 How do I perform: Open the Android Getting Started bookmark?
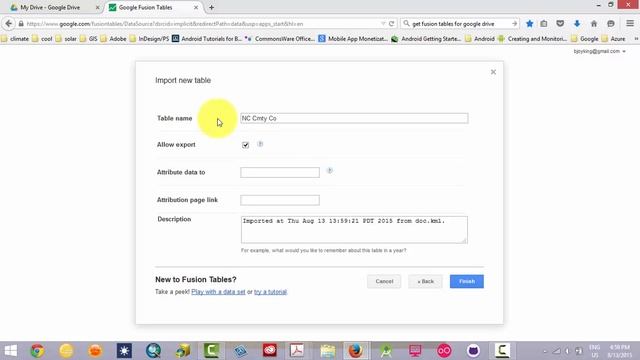pos(427,39)
